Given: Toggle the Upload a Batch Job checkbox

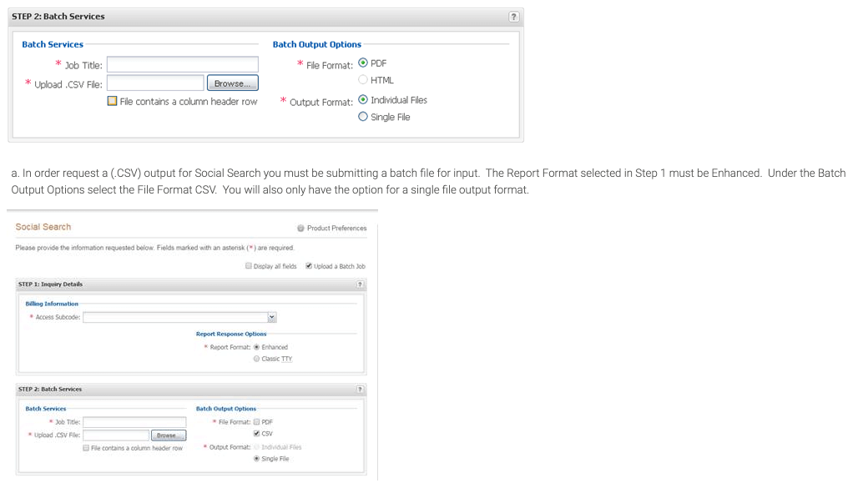Looking at the screenshot, I should click(x=309, y=267).
